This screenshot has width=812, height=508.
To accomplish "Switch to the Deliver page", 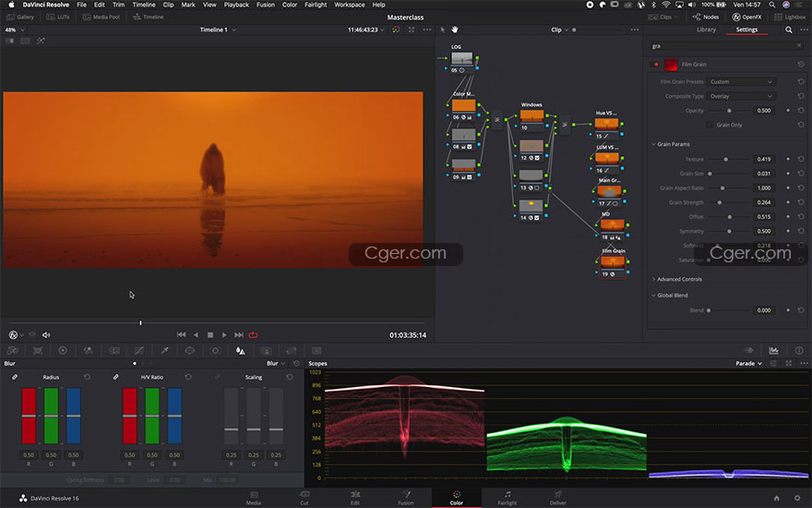I will click(x=557, y=498).
